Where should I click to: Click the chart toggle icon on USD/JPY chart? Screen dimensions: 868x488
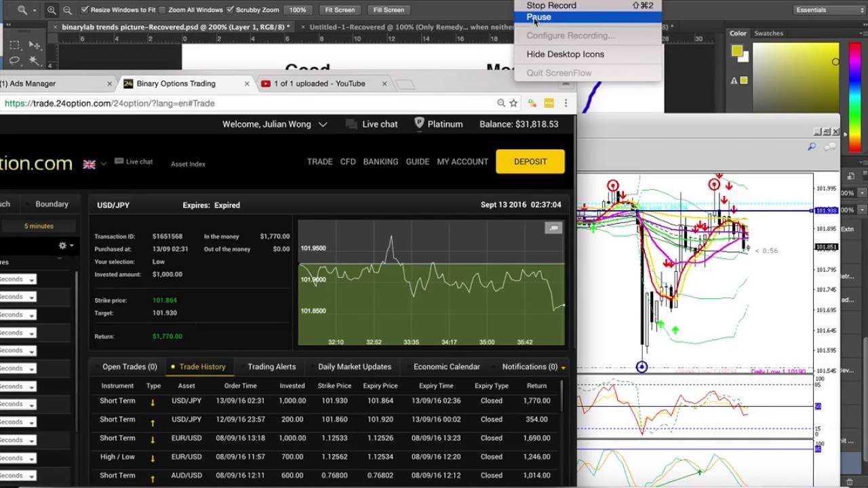click(553, 228)
